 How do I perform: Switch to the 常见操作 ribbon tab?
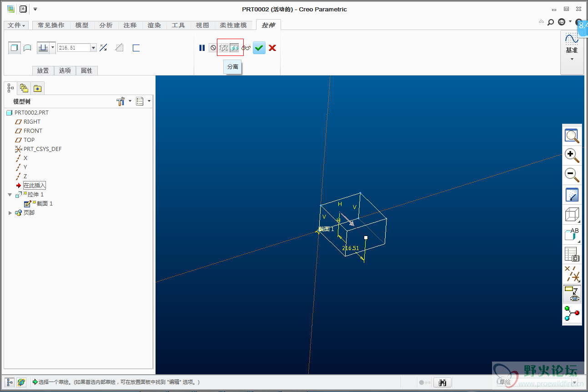click(51, 25)
